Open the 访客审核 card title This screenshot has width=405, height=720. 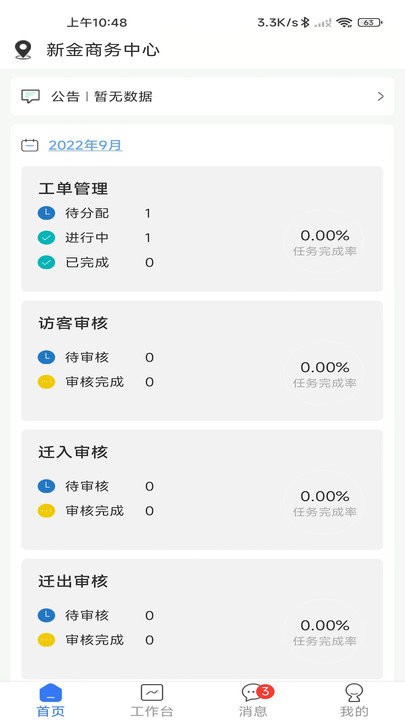(x=73, y=323)
